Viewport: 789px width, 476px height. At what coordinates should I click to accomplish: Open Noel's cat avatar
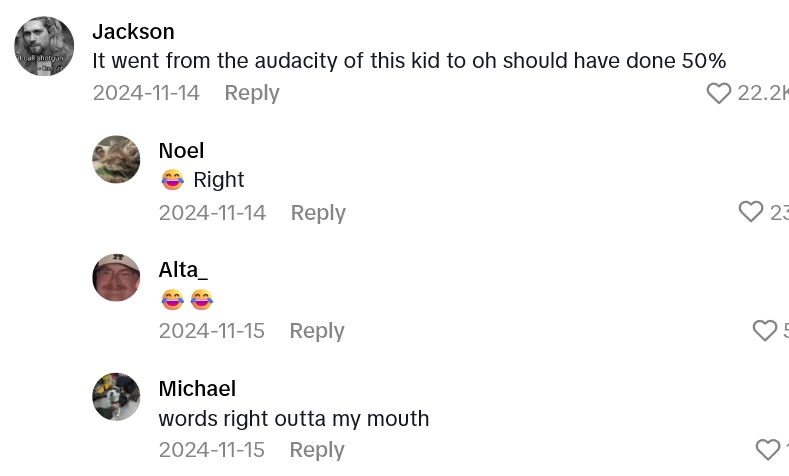coord(116,159)
